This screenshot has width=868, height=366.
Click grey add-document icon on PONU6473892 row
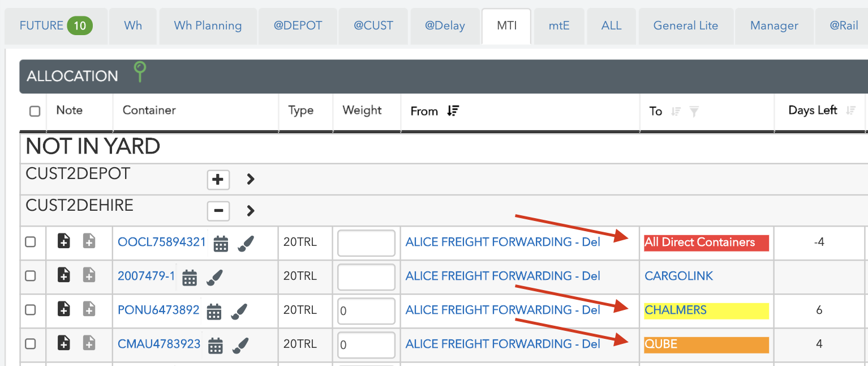pyautogui.click(x=89, y=310)
